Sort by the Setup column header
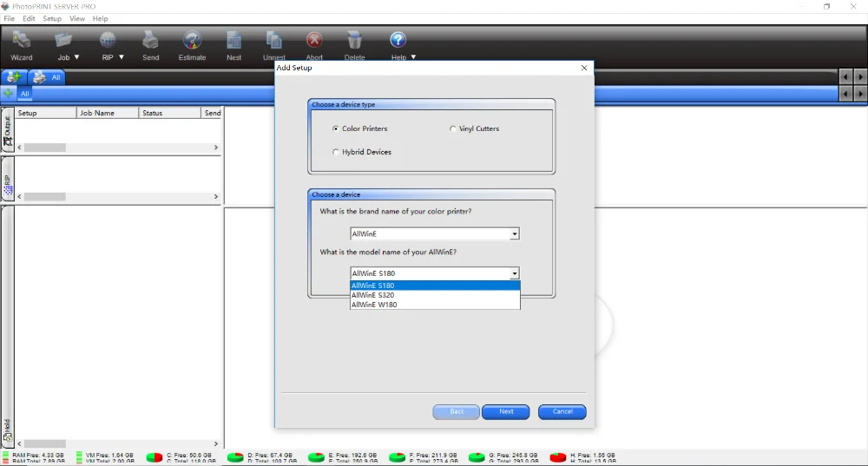The image size is (868, 466). point(45,113)
